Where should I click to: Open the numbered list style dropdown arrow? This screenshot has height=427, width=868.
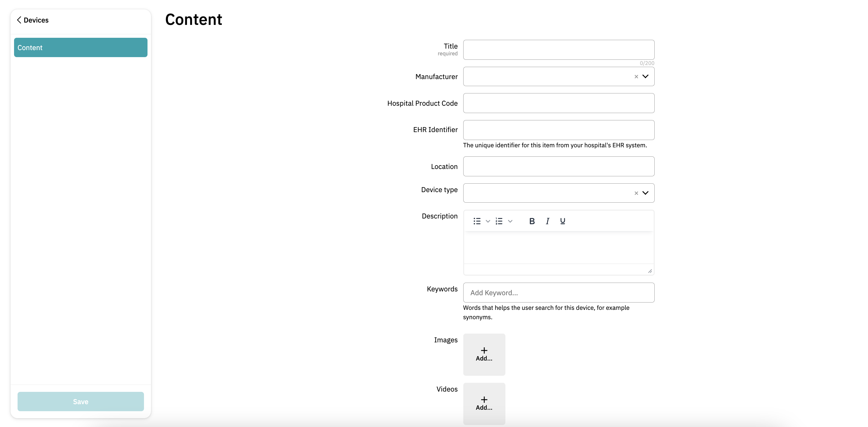510,221
